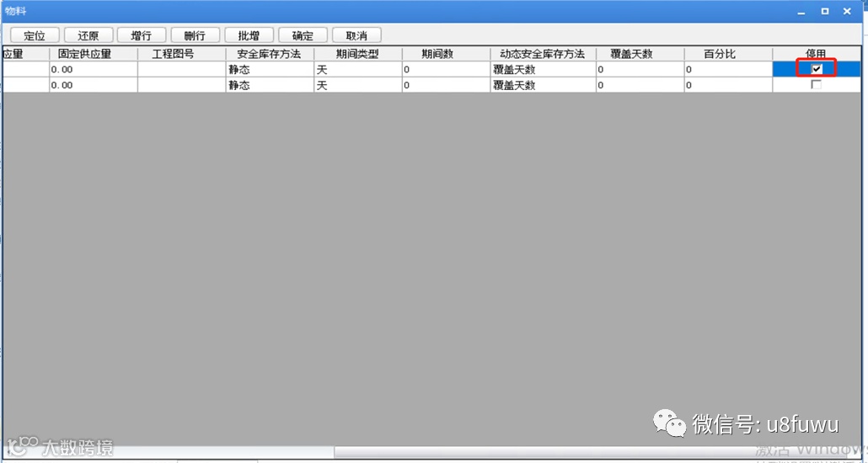Uncheck 停用 checkbox in first row
This screenshot has width=868, height=463.
(817, 69)
